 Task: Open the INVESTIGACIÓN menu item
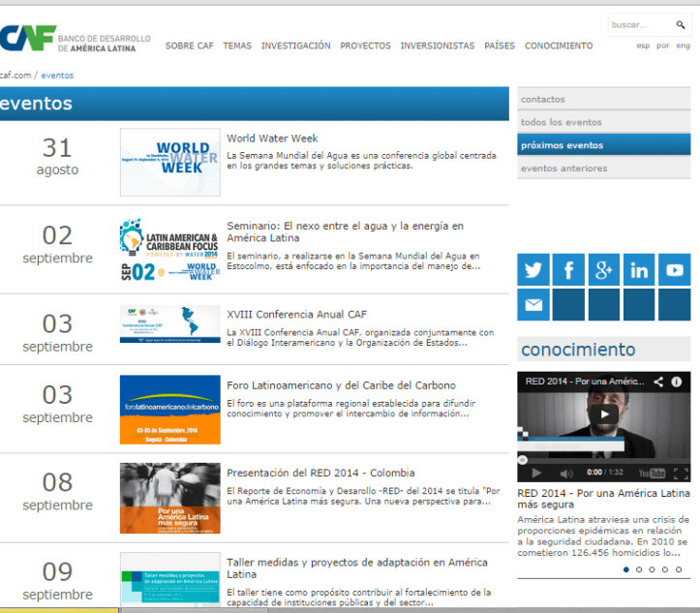295,46
